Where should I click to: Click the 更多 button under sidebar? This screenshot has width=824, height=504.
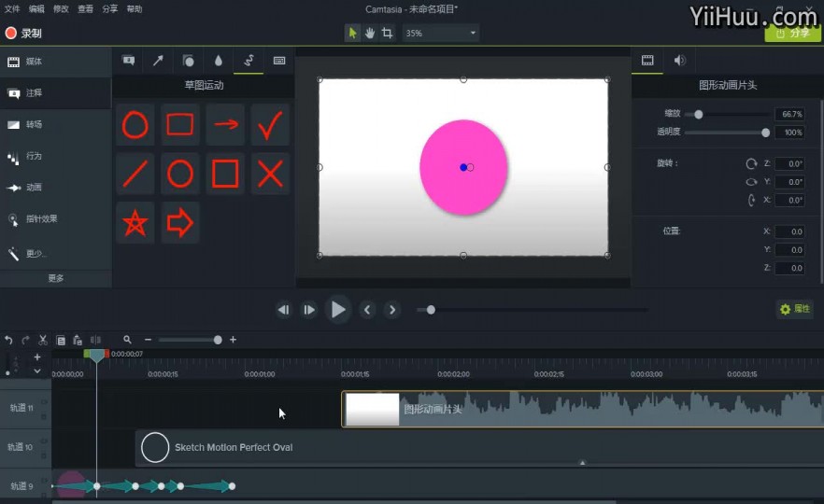56,278
